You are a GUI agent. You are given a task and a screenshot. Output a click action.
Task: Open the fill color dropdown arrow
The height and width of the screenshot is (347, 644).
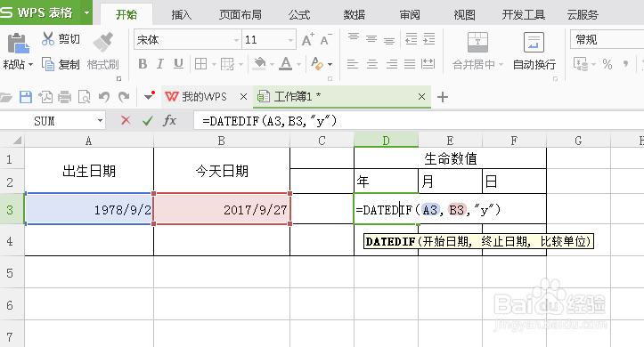pyautogui.click(x=272, y=64)
